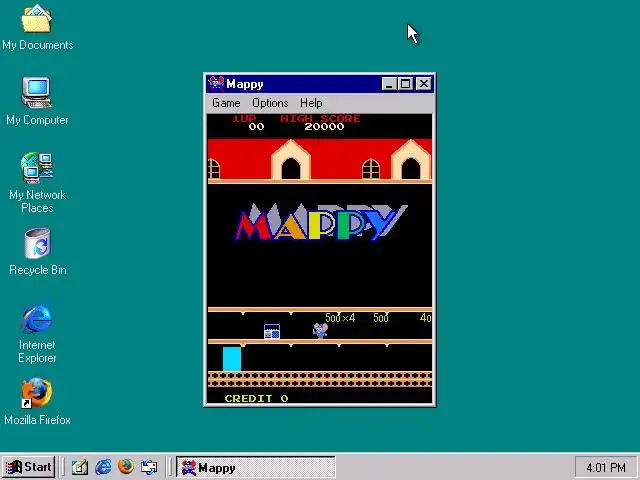Select the Mozilla Firefox desktop shortcut
Image resolution: width=640 pixels, height=480 pixels.
(x=37, y=402)
